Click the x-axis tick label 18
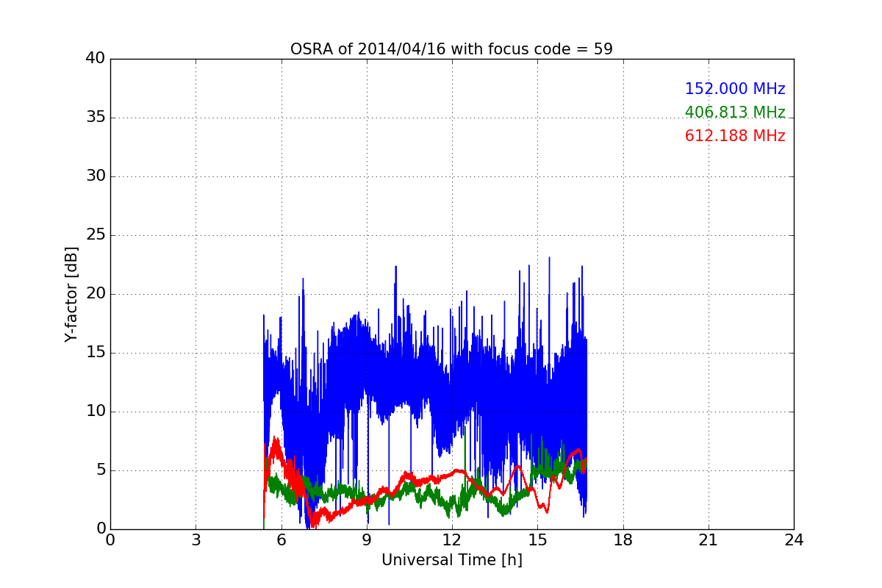This screenshot has width=882, height=588. click(x=623, y=540)
